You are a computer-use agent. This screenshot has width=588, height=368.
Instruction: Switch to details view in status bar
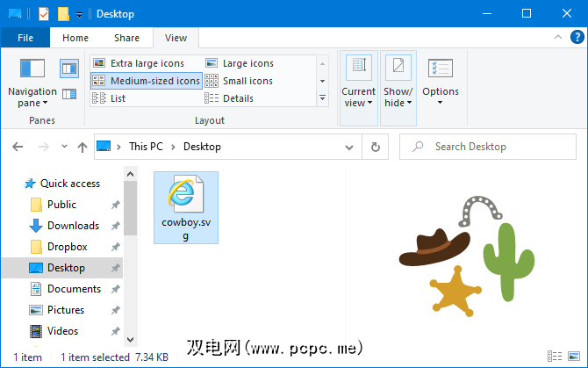555,356
